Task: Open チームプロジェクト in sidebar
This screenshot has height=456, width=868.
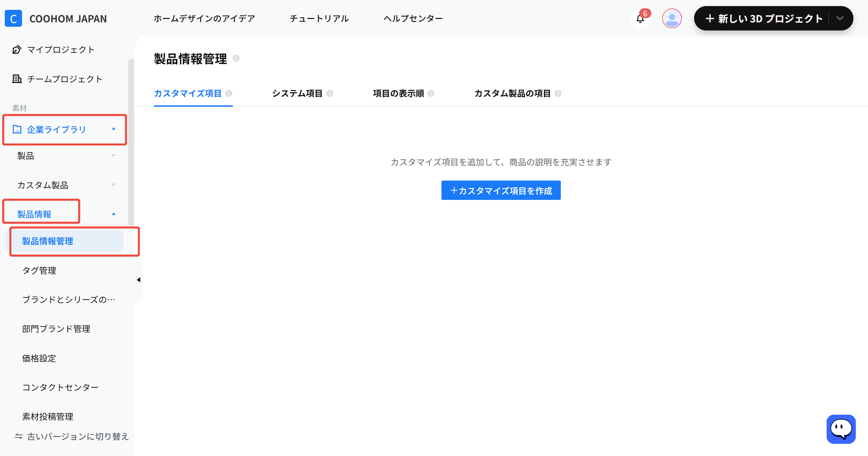Action: coord(64,79)
